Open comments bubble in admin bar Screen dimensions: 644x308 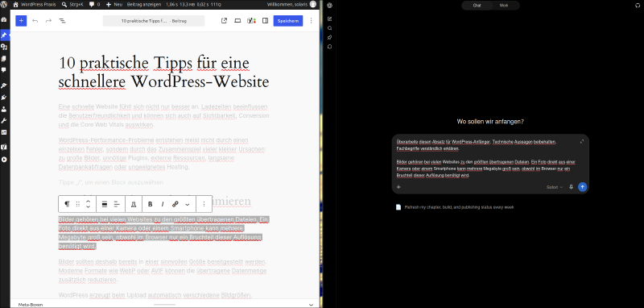[94, 5]
